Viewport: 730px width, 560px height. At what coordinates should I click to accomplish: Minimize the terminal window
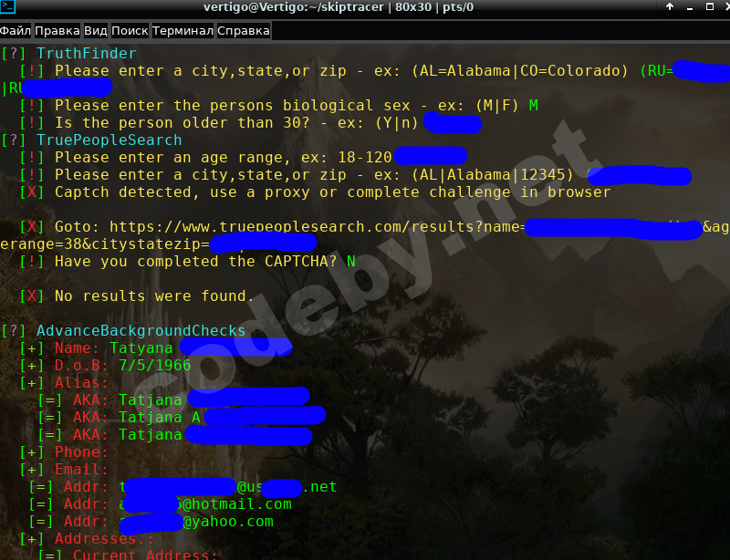(690, 7)
